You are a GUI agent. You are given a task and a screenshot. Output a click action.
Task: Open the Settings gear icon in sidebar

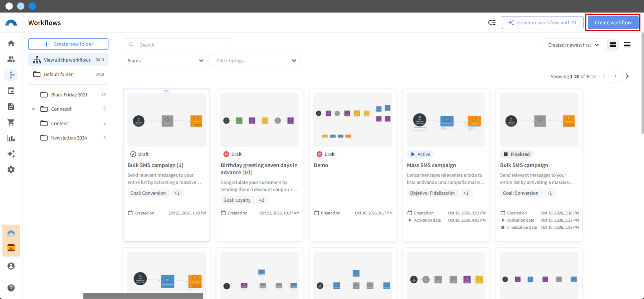(11, 169)
